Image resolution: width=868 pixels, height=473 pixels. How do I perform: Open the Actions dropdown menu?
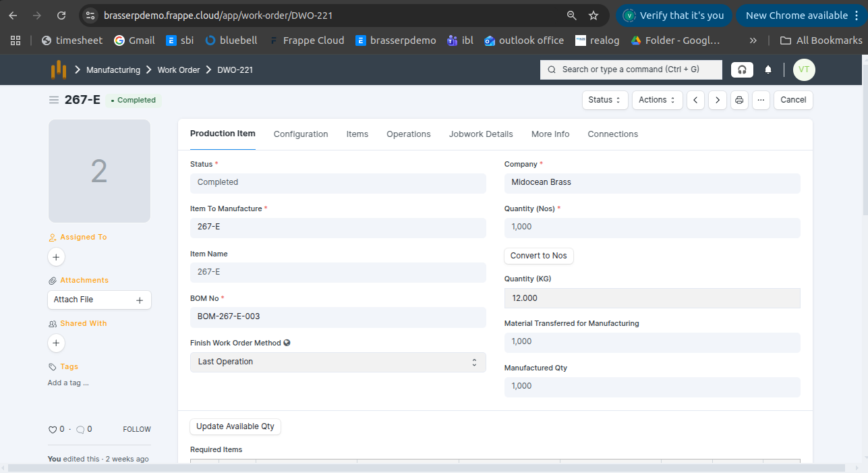pyautogui.click(x=657, y=100)
